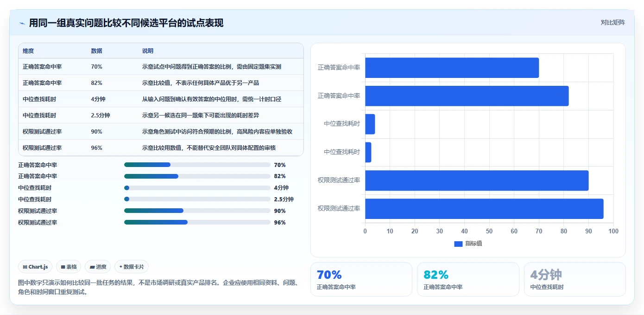Select the 2.5分钟 cell in the table
The width and height of the screenshot is (644, 315).
click(x=101, y=116)
